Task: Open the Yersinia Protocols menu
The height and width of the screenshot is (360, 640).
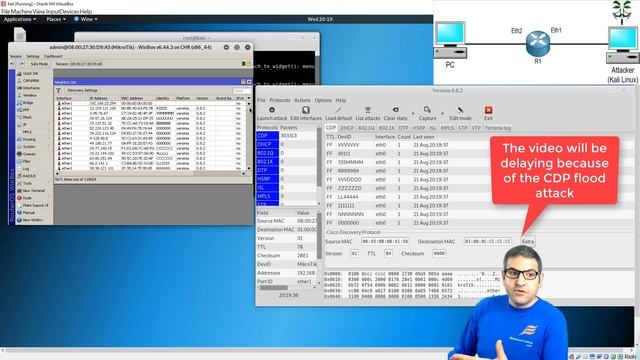Action: [x=280, y=100]
